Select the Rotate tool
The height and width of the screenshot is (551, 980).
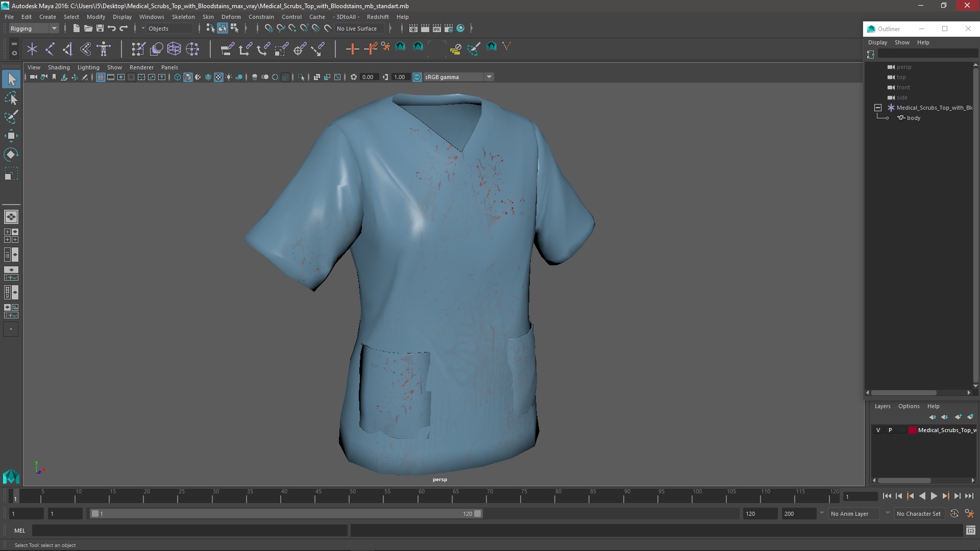(11, 155)
